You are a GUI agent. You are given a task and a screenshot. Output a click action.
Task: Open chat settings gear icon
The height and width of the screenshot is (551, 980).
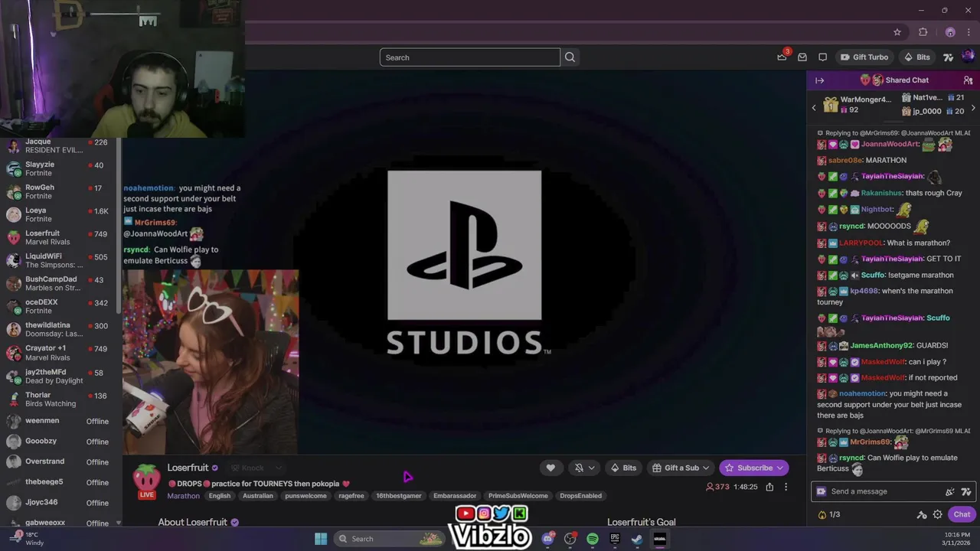[937, 514]
